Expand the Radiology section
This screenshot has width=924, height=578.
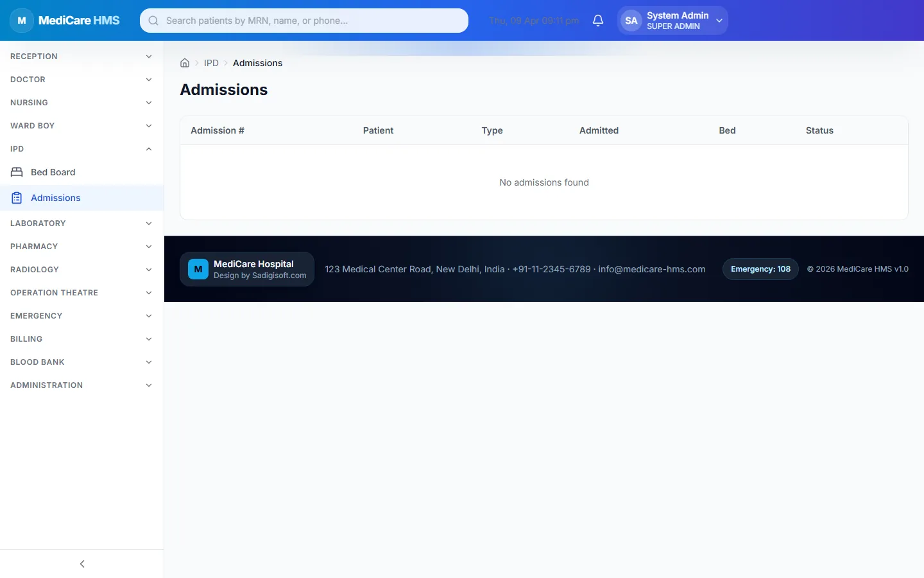[81, 270]
